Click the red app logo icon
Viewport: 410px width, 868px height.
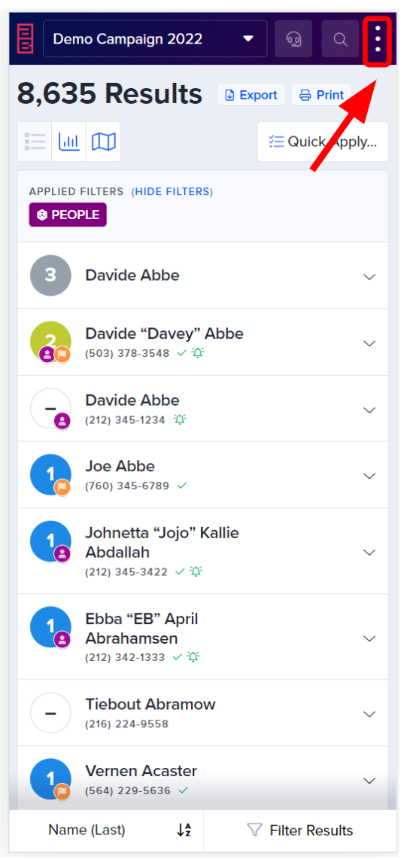(x=26, y=38)
